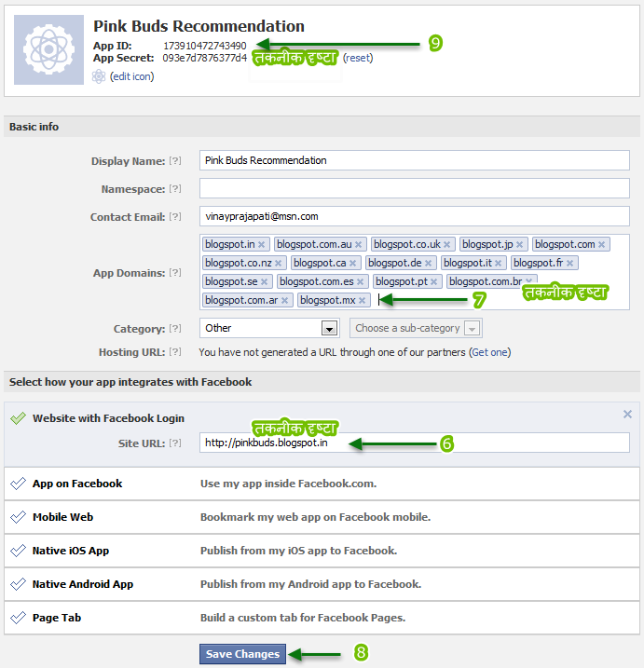Close the Website with Facebook Login section
644x668 pixels.
(x=627, y=414)
